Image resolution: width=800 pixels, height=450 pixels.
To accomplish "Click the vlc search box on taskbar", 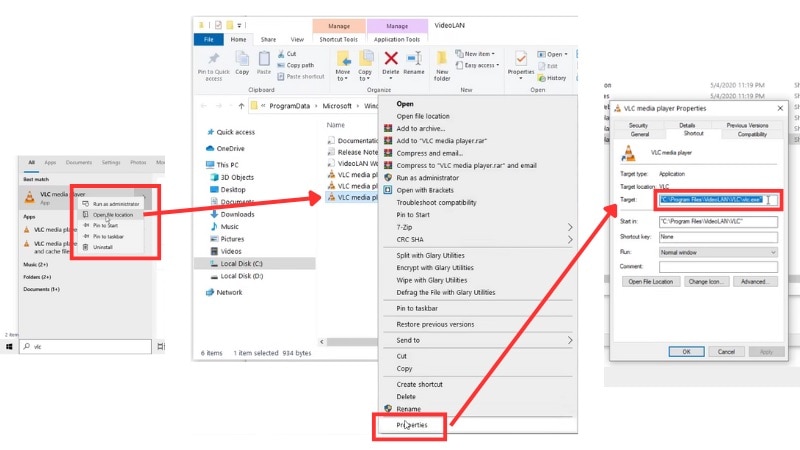I will coord(86,347).
